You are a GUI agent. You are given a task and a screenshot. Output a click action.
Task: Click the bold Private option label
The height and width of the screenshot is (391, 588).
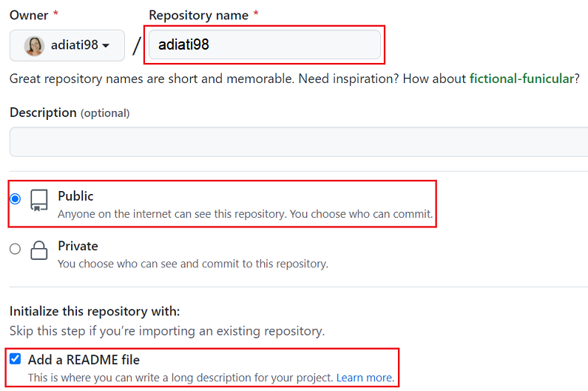click(78, 246)
